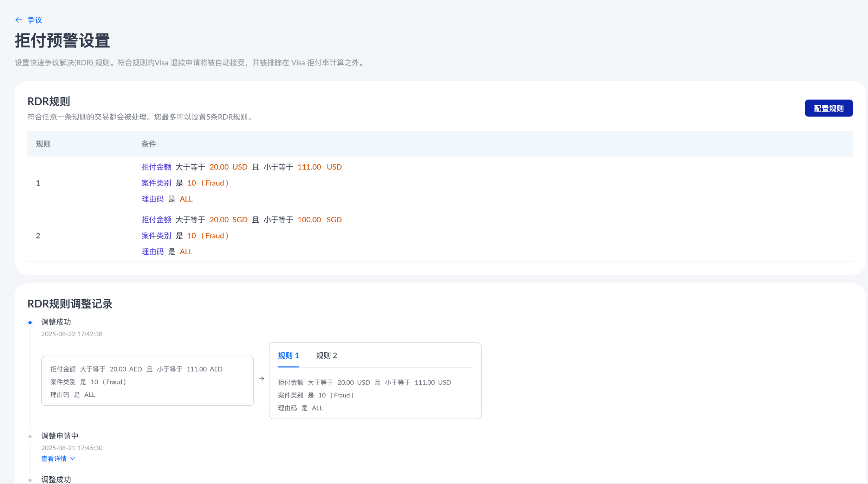Click the blue timeline dot for 调整成功

(30, 323)
